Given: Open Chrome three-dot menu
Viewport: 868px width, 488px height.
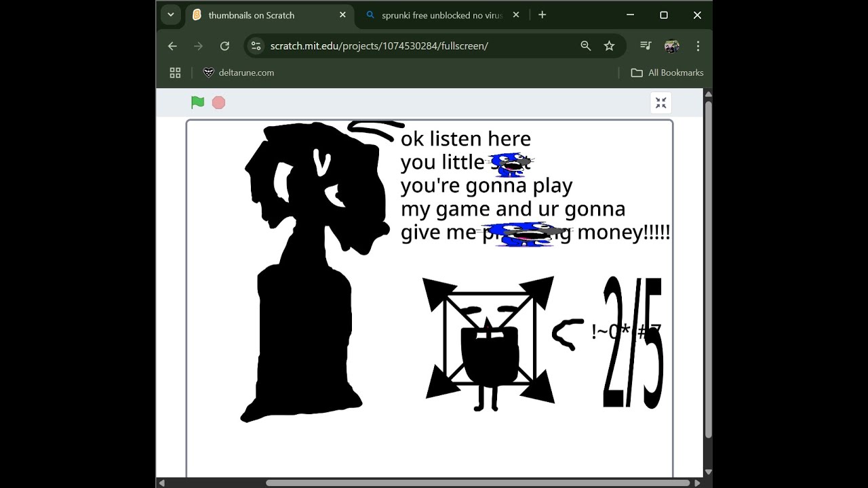Looking at the screenshot, I should 698,46.
